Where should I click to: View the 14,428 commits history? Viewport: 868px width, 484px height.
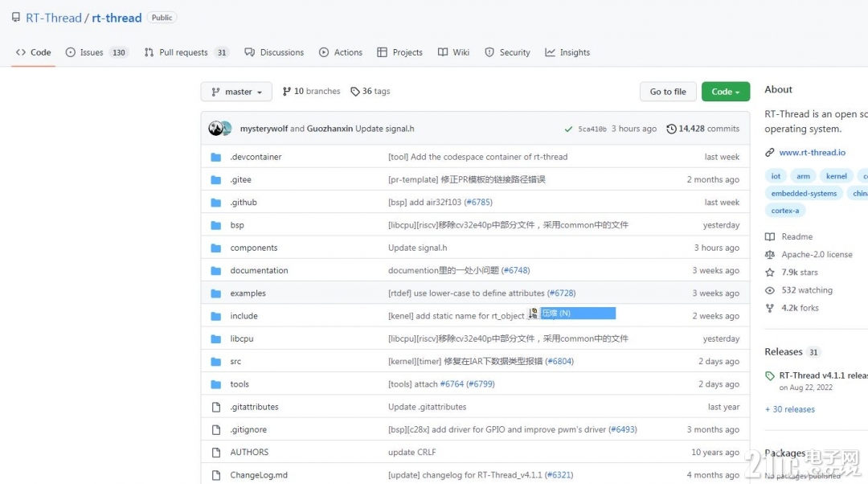[x=703, y=129]
